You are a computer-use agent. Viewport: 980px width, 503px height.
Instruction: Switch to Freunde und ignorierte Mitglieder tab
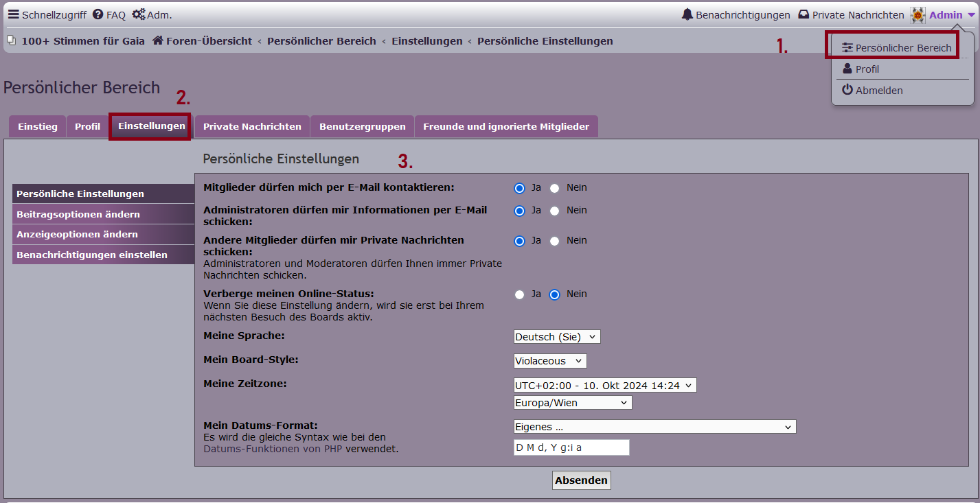pos(506,126)
